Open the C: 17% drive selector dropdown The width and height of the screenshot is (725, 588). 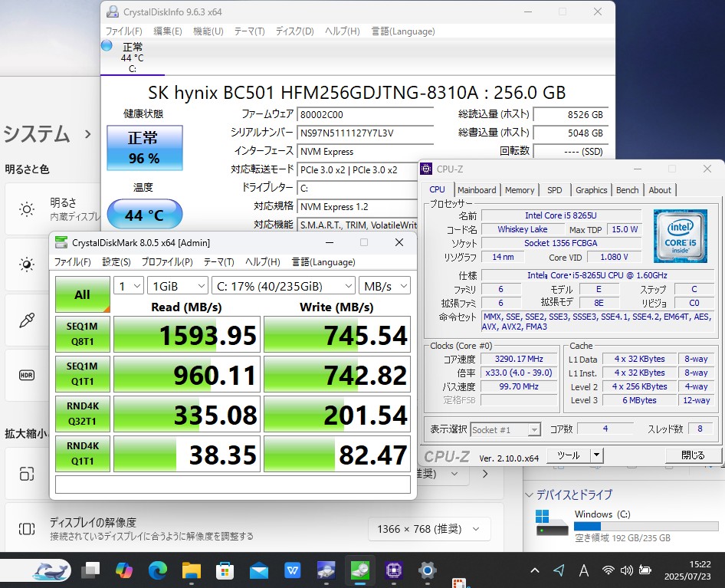284,287
